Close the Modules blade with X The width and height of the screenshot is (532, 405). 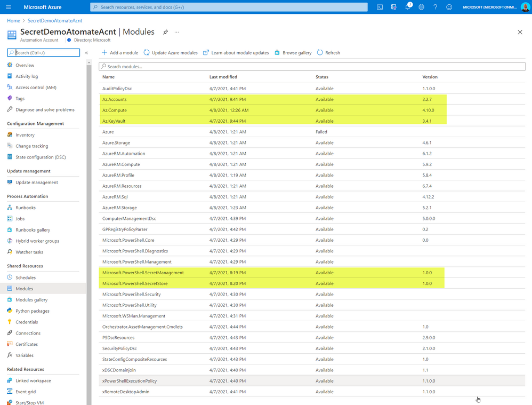pyautogui.click(x=520, y=32)
